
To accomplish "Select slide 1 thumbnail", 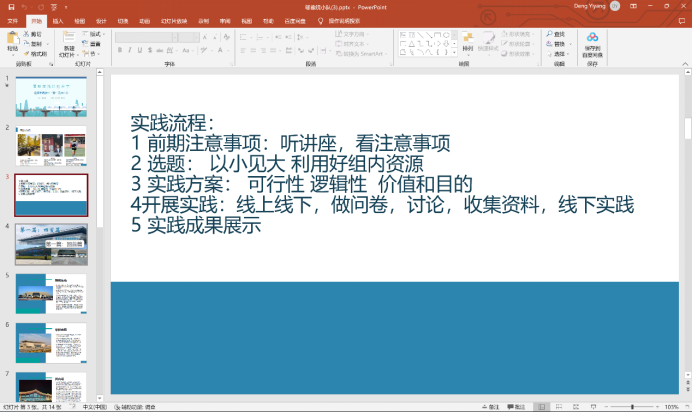I will (51, 96).
